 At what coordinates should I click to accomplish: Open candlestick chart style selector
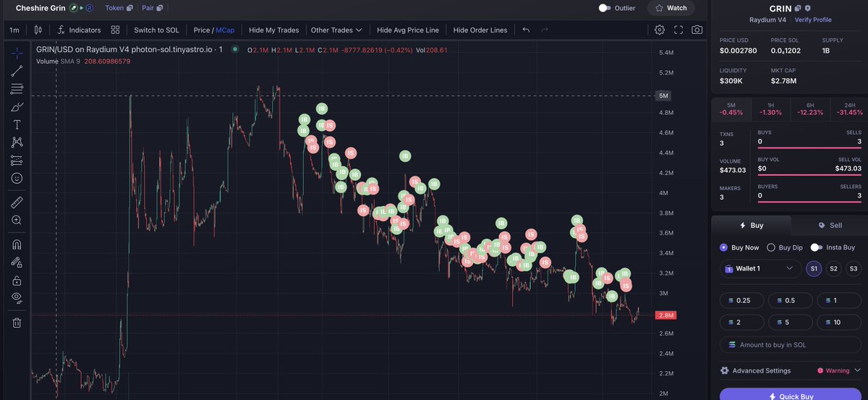coord(38,30)
